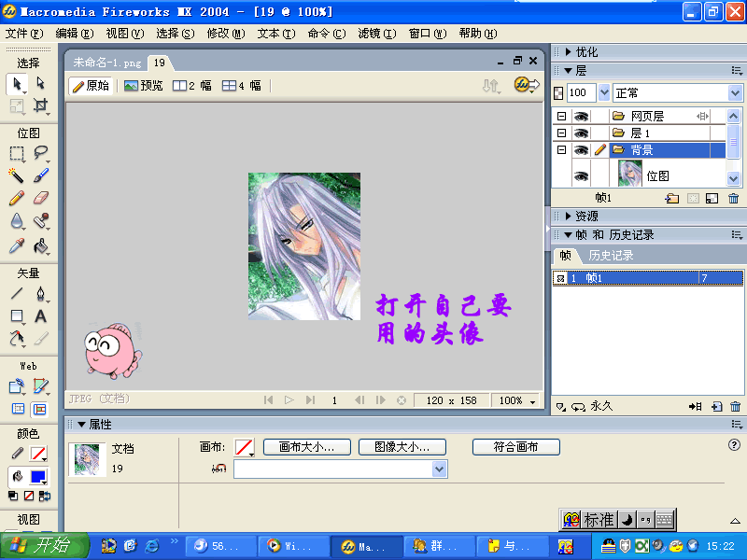Open the blue fill color swatch
Viewport: 747px width, 560px height.
click(38, 476)
